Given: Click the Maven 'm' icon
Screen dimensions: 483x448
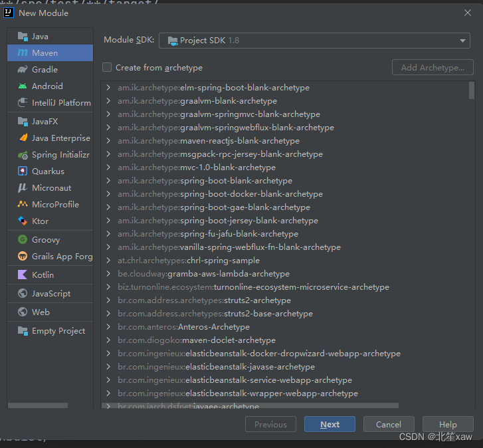Looking at the screenshot, I should [23, 53].
